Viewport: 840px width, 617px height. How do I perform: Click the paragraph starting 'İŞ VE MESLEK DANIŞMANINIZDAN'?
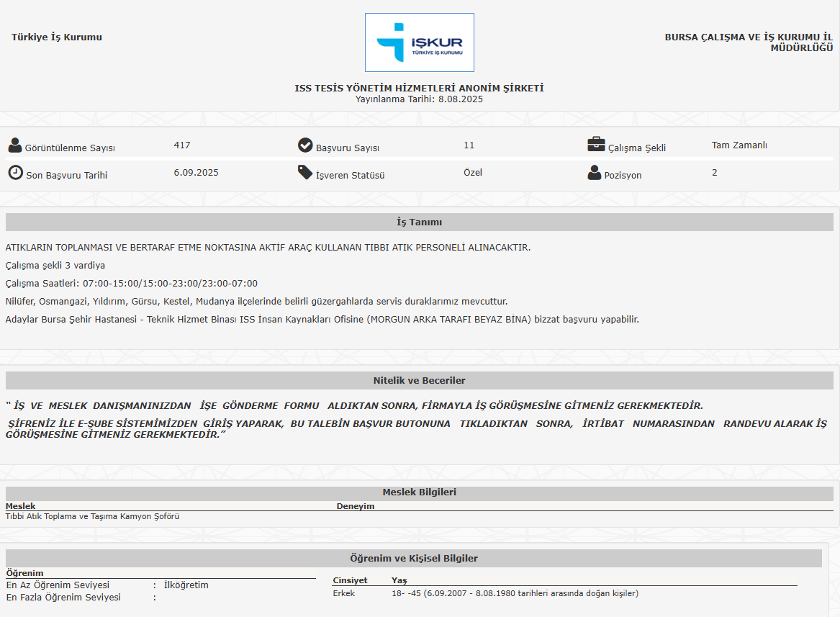(x=355, y=406)
